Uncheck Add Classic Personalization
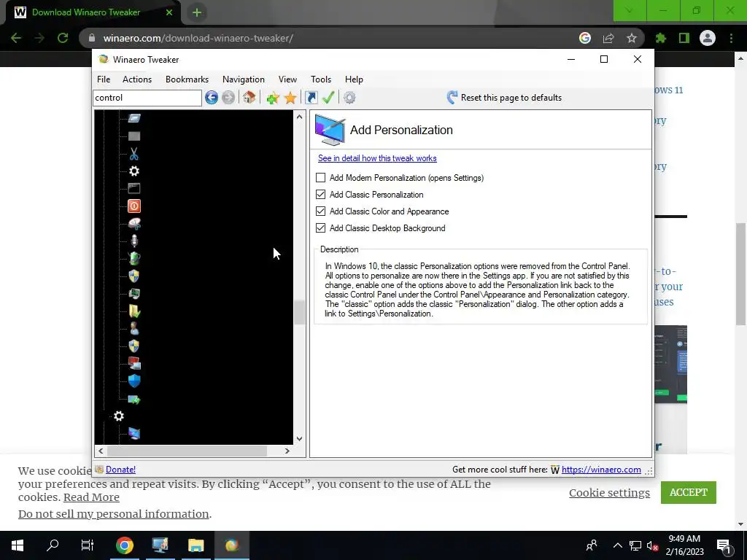This screenshot has height=560, width=747. 321,194
